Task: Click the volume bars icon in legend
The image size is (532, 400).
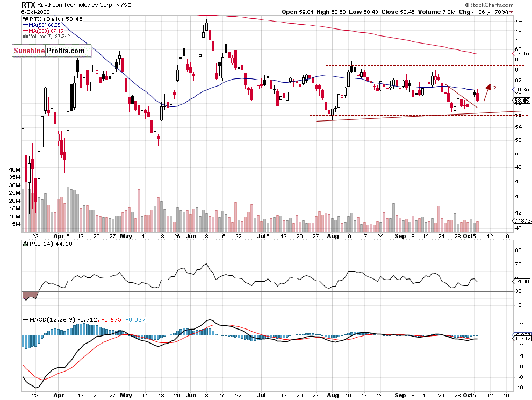Action: (x=25, y=37)
